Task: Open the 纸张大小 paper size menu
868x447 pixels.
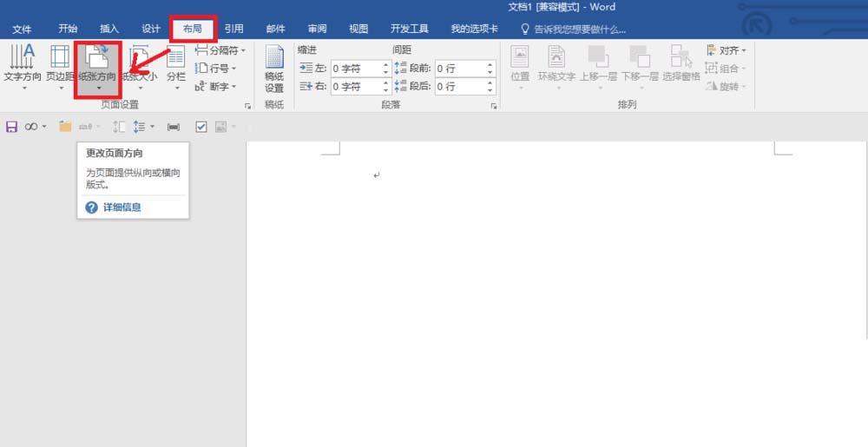Action: click(139, 68)
